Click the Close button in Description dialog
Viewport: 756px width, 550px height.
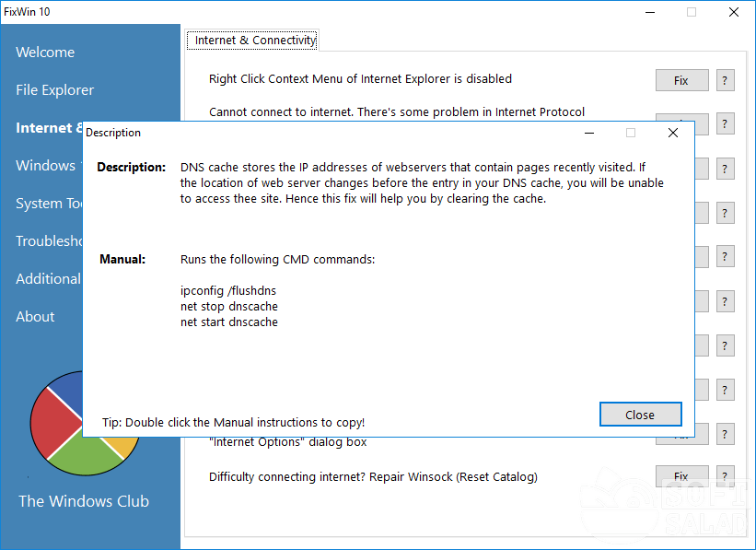(640, 415)
